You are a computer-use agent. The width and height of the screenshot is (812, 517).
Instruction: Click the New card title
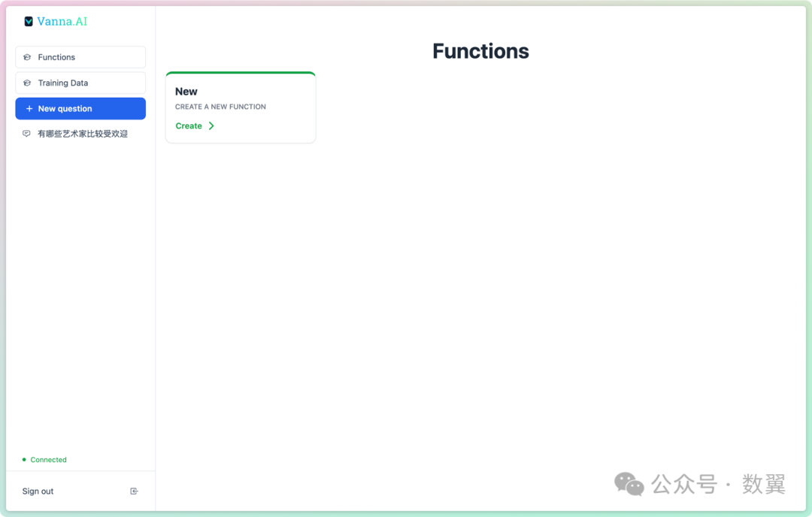pos(186,92)
